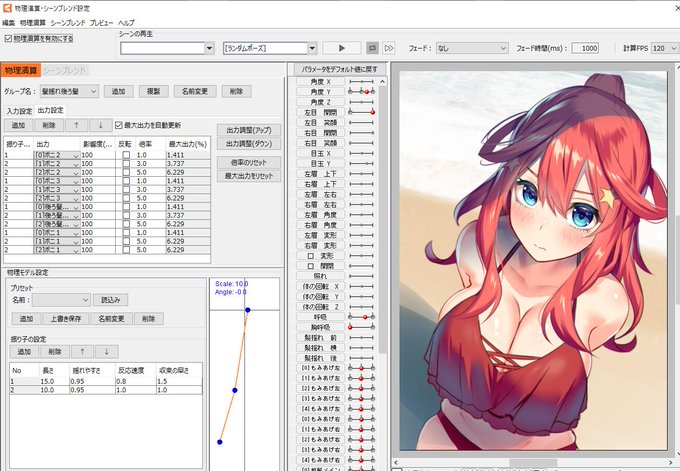Click パラメータをデフォルト値に戻す button

(340, 69)
